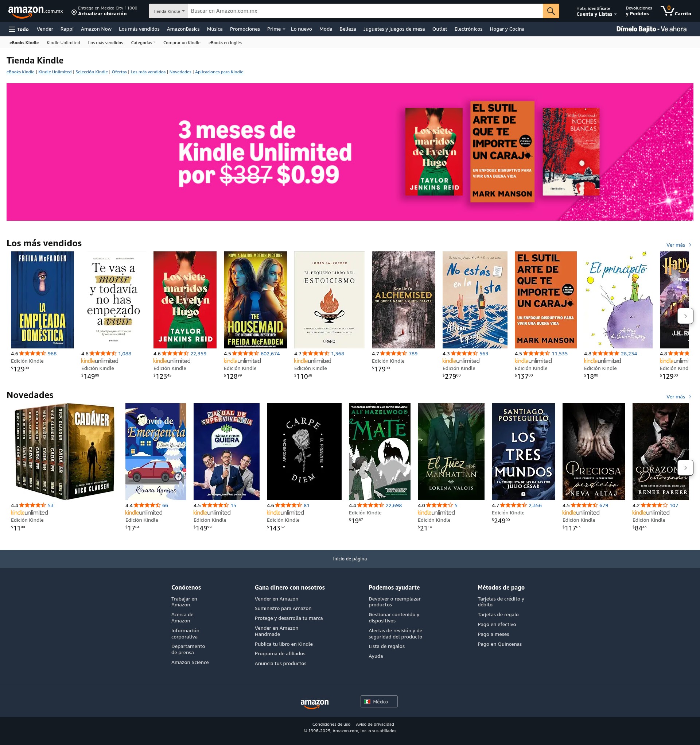Click the $279.00 price of No está en la lista

[x=451, y=376]
